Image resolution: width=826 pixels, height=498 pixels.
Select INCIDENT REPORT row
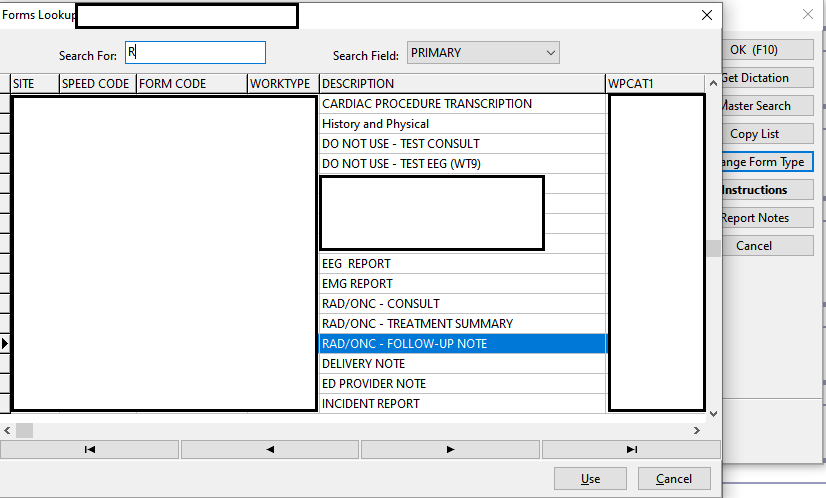tap(463, 404)
